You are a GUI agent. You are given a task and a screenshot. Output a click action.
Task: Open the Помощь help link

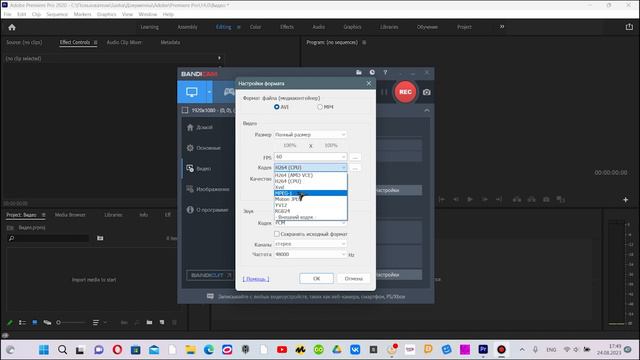click(256, 279)
